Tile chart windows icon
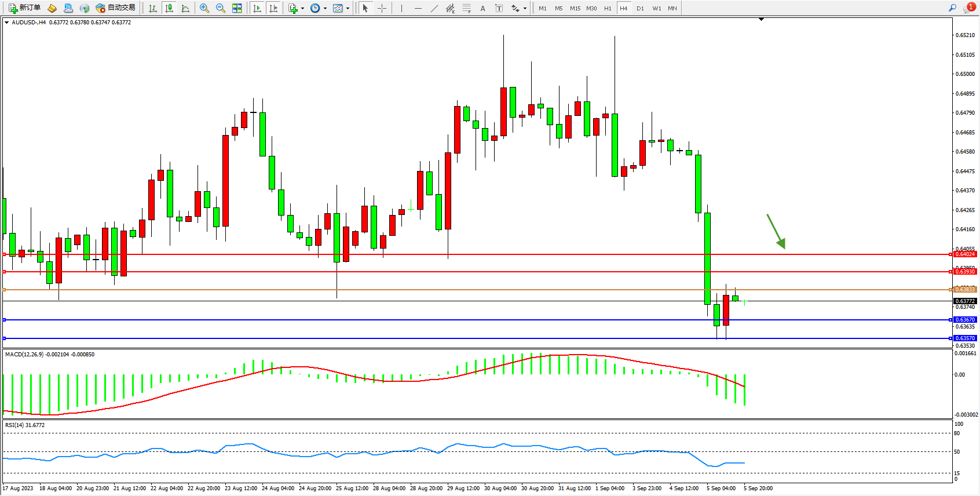This screenshot has width=980, height=496. (237, 8)
